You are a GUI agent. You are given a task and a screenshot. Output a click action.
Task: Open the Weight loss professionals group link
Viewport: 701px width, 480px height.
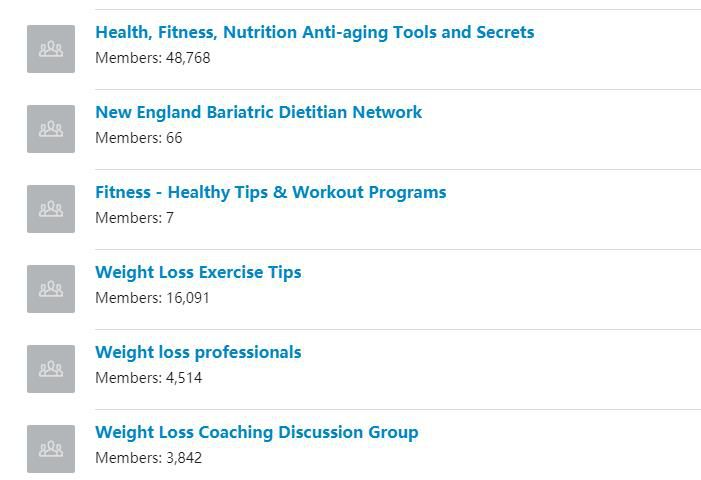coord(198,353)
